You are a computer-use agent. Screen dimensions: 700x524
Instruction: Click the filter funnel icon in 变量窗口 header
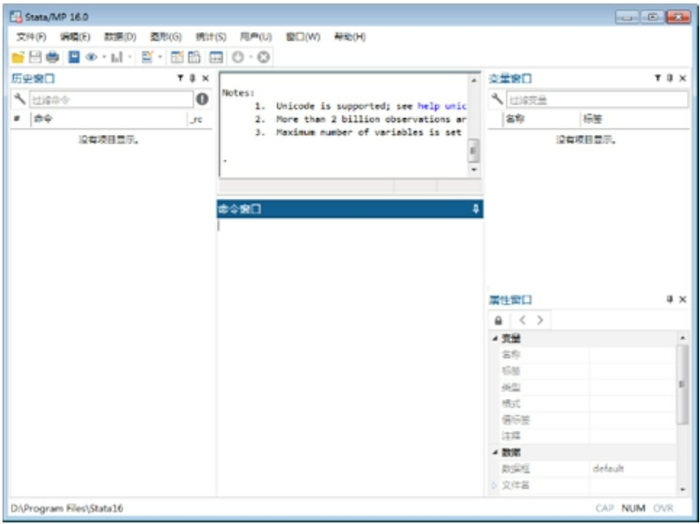pyautogui.click(x=658, y=78)
